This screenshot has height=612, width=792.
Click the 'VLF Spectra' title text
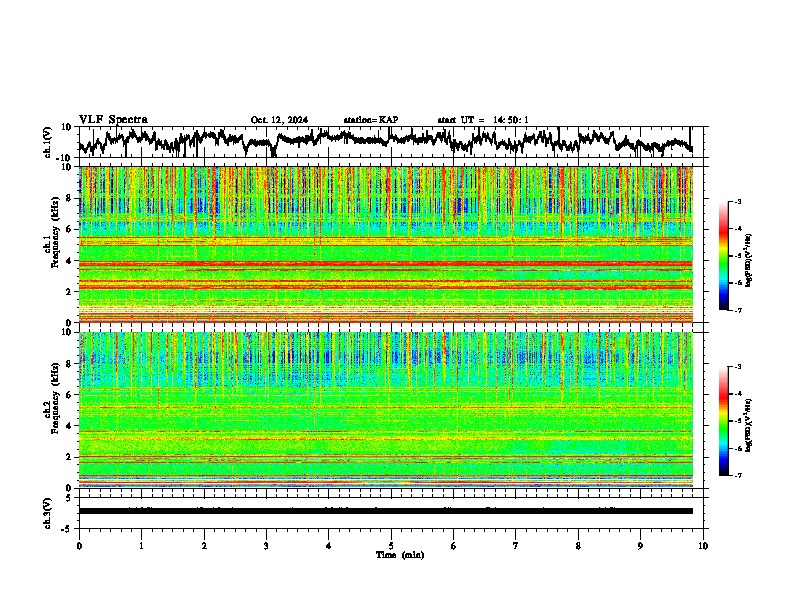[113, 120]
